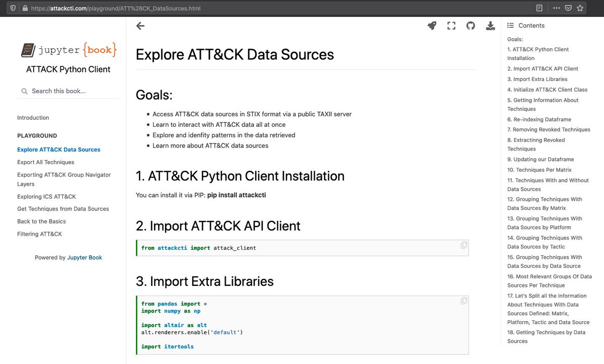Image resolution: width=604 pixels, height=364 pixels.
Task: Jump to Updating our Dataframe entry
Action: [x=541, y=159]
